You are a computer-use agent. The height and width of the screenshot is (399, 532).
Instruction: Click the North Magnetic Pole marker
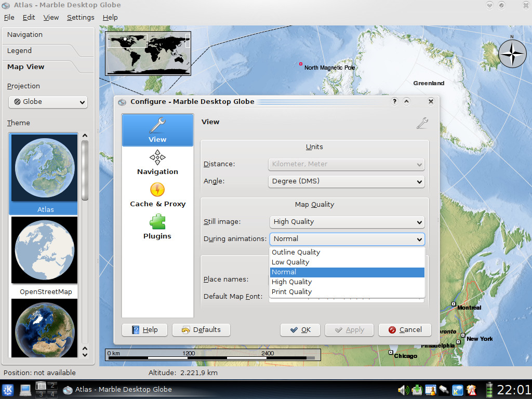[x=301, y=64]
